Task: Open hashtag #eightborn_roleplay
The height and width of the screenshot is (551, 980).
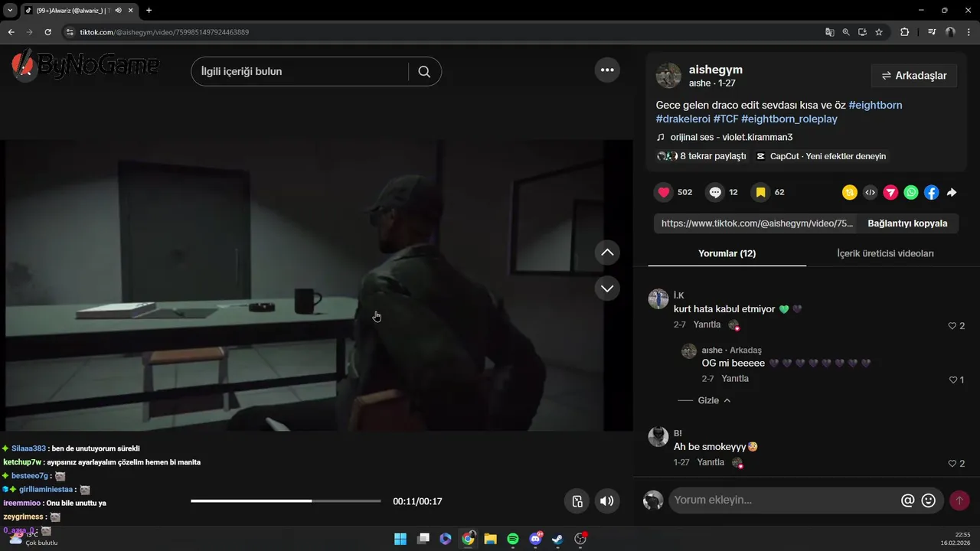Action: coord(789,119)
